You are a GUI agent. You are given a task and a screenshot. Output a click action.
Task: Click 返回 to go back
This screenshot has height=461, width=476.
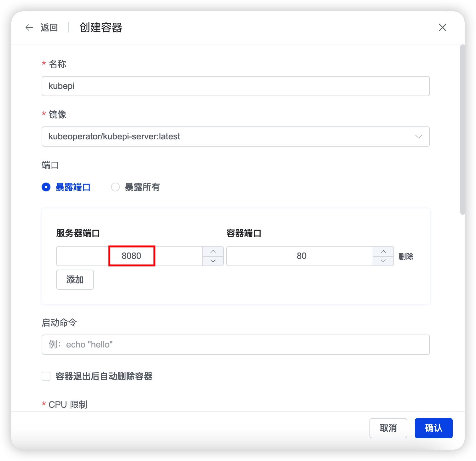pyautogui.click(x=49, y=28)
